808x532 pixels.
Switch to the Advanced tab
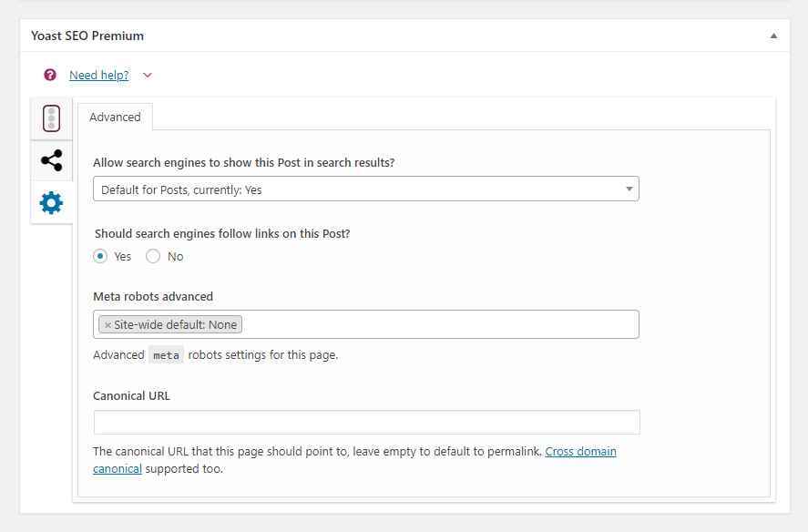[x=115, y=117]
